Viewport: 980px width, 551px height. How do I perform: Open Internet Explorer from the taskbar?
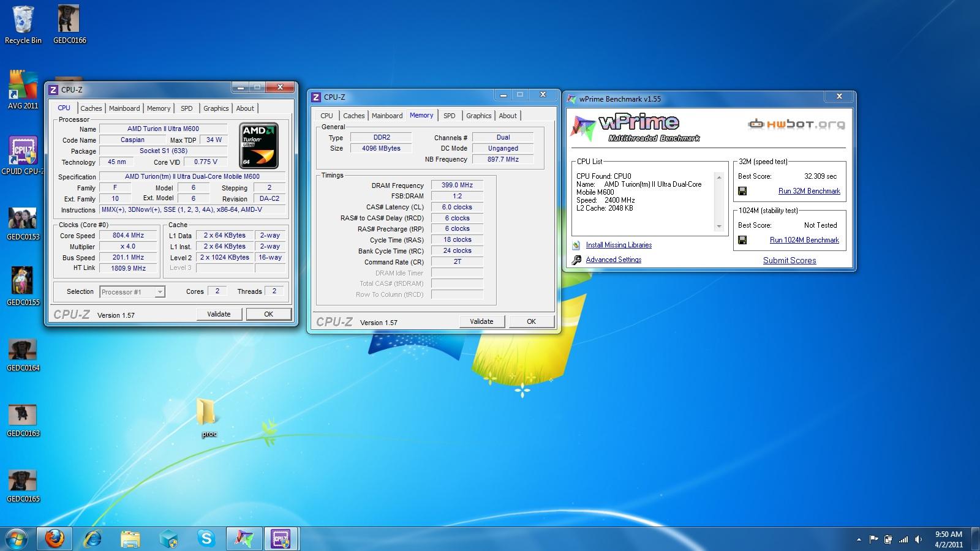coord(92,539)
